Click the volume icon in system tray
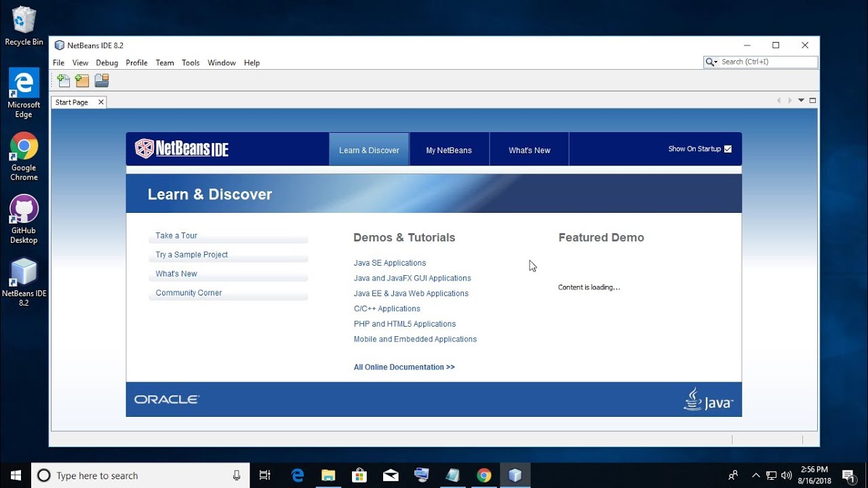868x488 pixels. [787, 475]
